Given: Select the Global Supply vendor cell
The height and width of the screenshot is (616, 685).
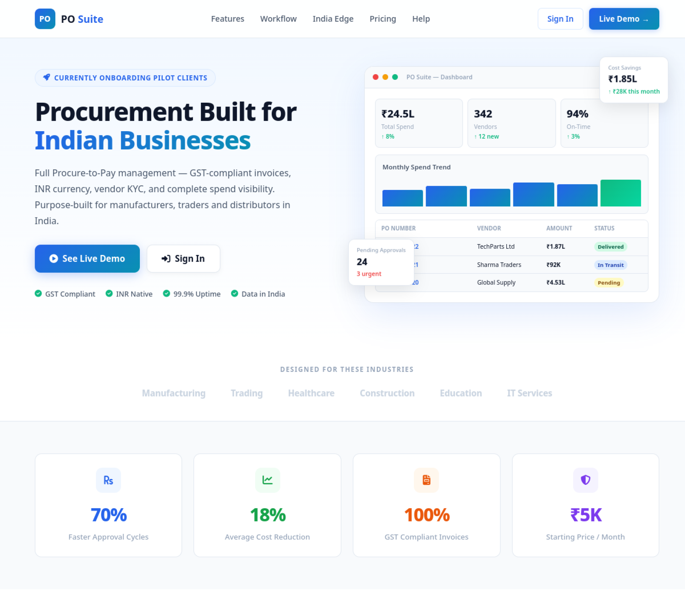Looking at the screenshot, I should [x=496, y=282].
